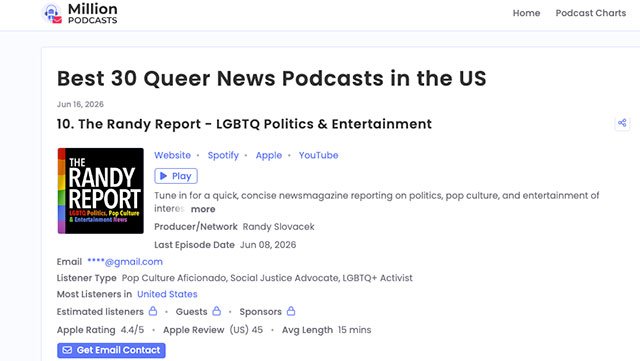Click the masked ****@gmail.com email
The image size is (640, 361).
click(x=125, y=262)
